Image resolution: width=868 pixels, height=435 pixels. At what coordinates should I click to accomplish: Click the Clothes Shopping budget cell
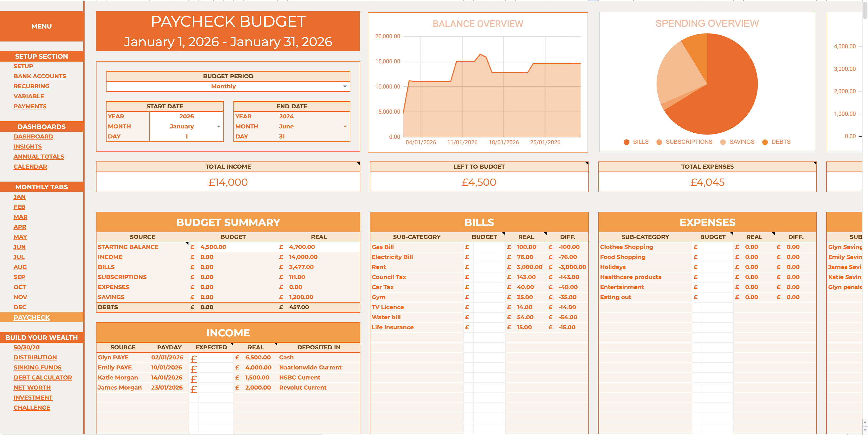click(717, 247)
